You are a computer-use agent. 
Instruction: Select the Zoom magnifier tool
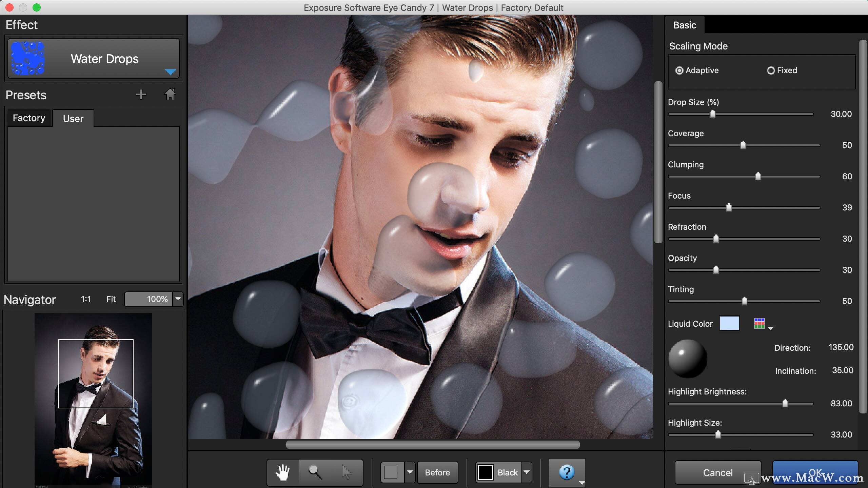click(x=315, y=472)
